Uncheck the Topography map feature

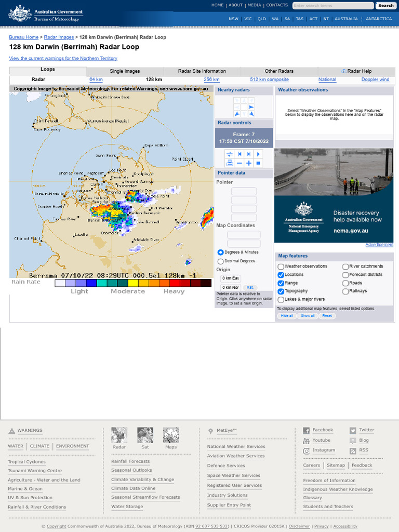pos(281,291)
